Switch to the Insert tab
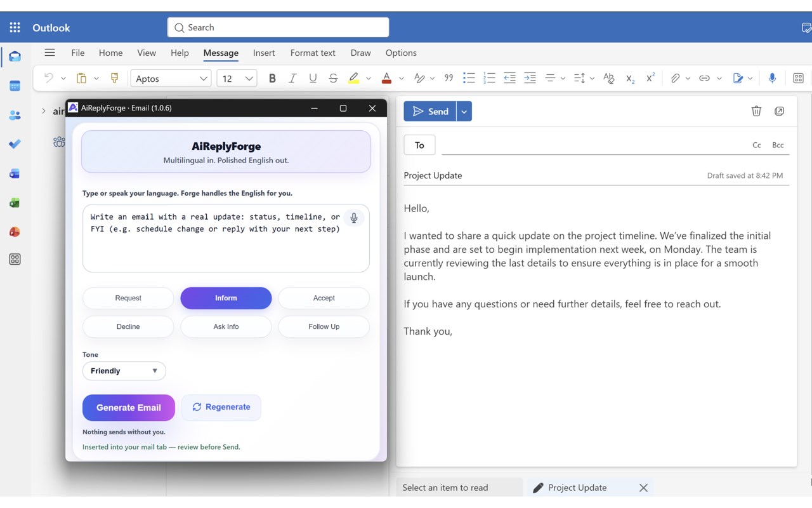The width and height of the screenshot is (812, 508). [x=264, y=53]
